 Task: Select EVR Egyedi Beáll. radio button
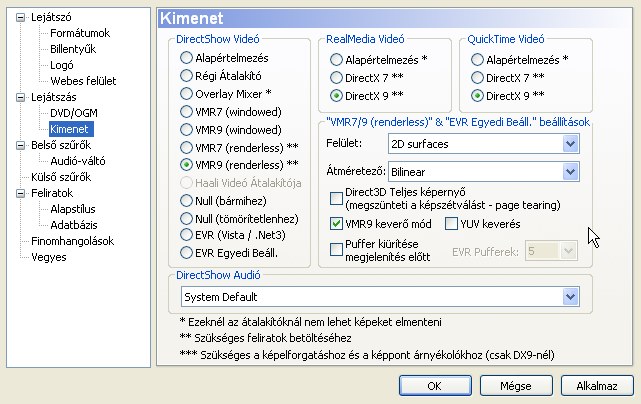coord(187,254)
